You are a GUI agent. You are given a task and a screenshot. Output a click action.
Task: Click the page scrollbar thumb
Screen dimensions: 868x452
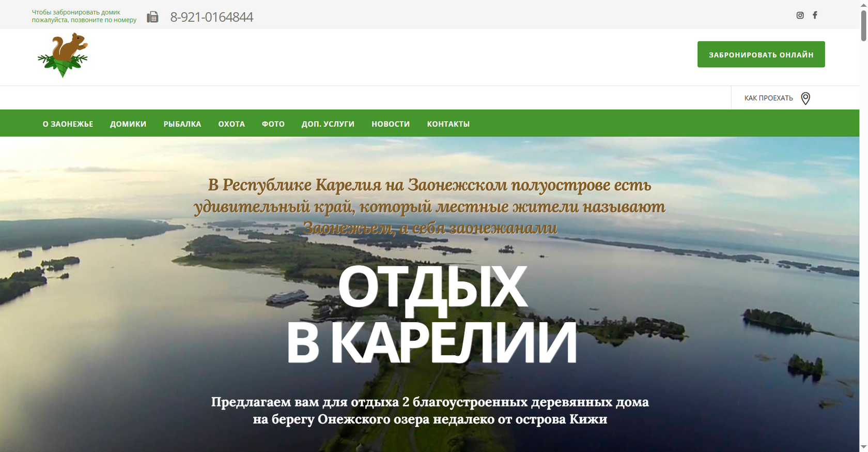pyautogui.click(x=863, y=25)
